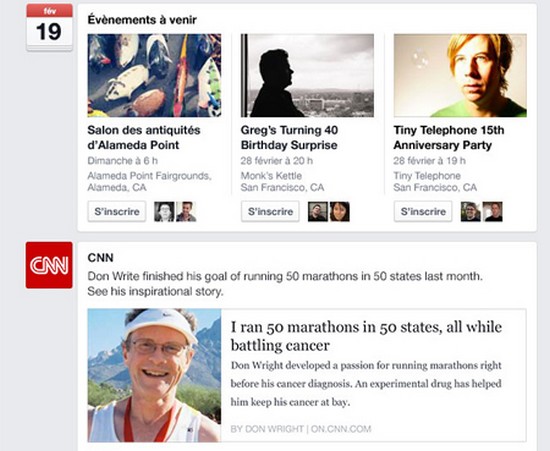Image resolution: width=550 pixels, height=451 pixels.
Task: Click the antique fishing lures event photo
Action: (154, 75)
